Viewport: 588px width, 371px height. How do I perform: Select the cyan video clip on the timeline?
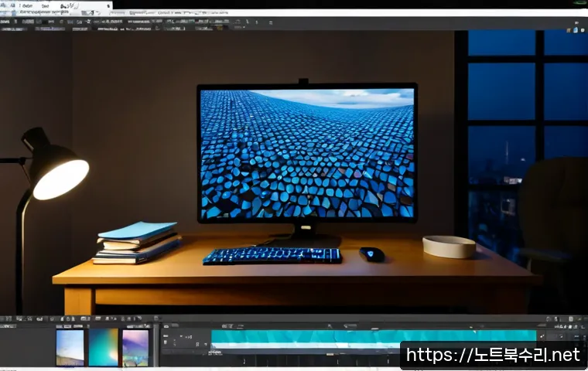[x=374, y=335]
